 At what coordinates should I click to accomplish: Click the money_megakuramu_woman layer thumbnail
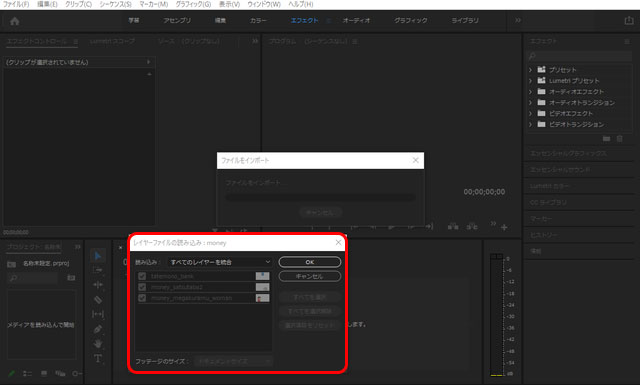pos(262,298)
